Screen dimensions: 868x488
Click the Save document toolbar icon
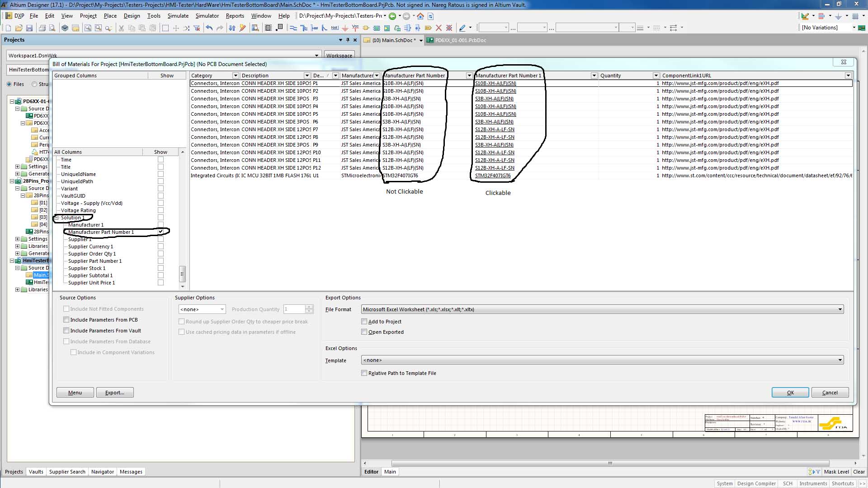click(29, 28)
